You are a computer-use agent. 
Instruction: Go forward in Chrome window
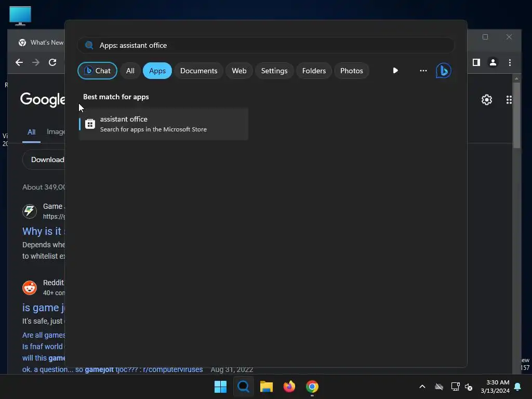pyautogui.click(x=36, y=62)
